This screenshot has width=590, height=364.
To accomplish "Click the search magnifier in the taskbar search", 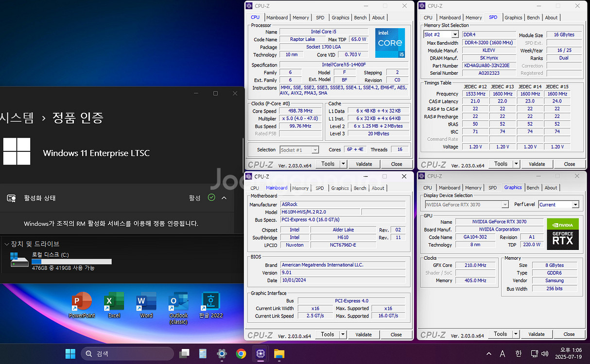I will click(89, 353).
